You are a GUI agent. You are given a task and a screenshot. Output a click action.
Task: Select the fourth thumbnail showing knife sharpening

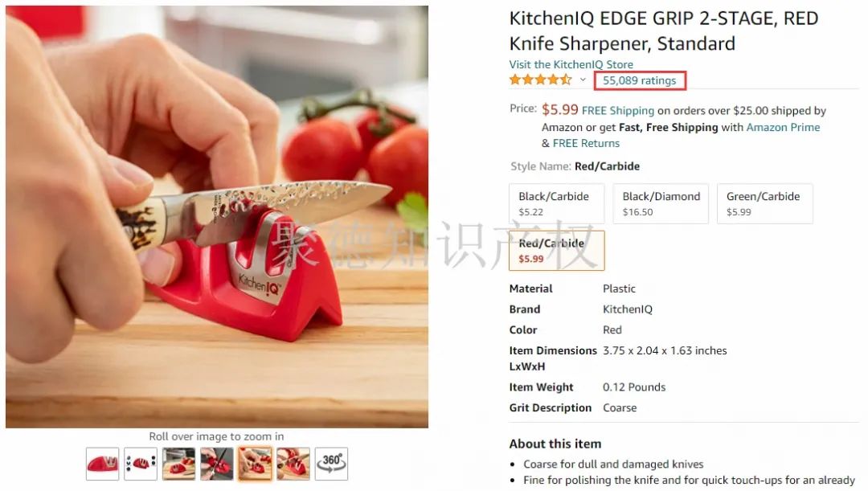pos(217,464)
